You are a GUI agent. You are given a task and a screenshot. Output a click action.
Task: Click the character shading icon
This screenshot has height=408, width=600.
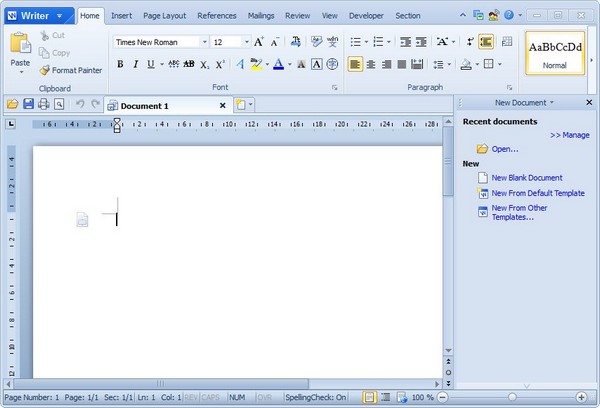[x=301, y=64]
